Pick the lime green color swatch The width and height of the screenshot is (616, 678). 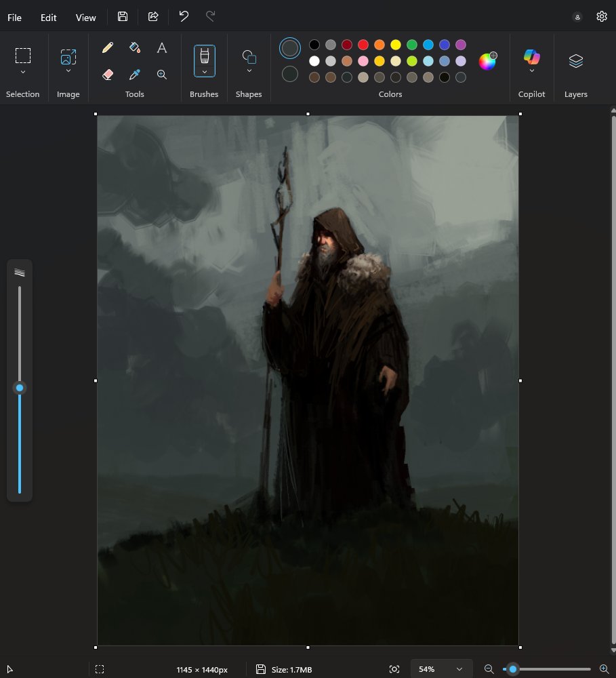coord(412,61)
